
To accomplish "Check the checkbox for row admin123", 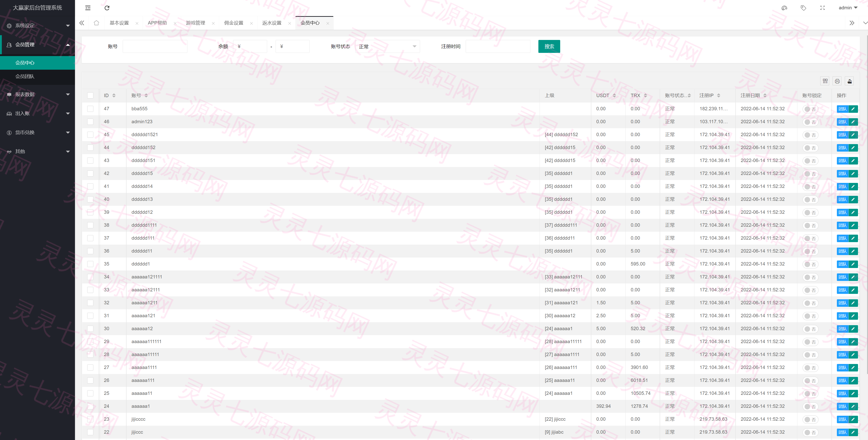I will coord(90,122).
